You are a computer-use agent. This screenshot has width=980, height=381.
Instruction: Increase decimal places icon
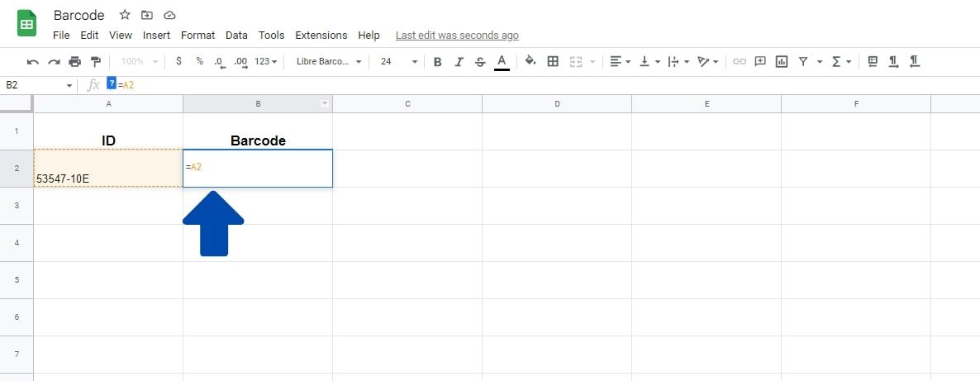[x=240, y=61]
